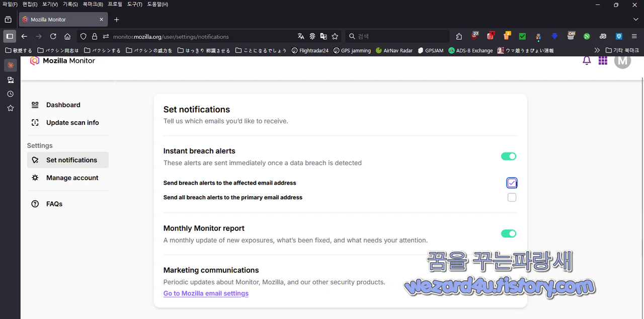Show more bookmarks with the chevron
Screen dimensions: 644x319
(x=597, y=50)
